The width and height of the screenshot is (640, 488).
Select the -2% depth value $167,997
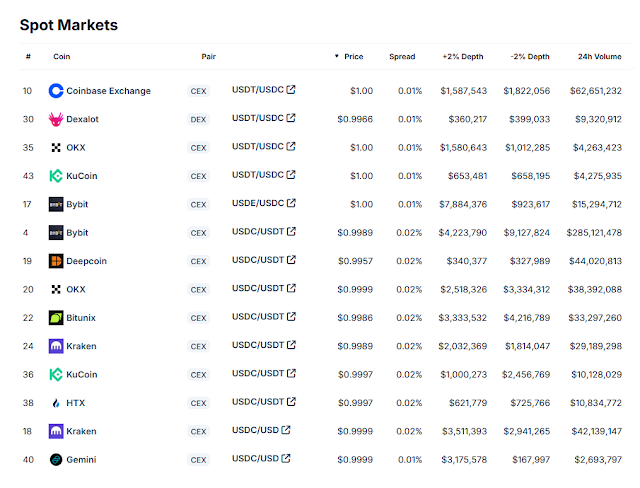[x=531, y=460]
